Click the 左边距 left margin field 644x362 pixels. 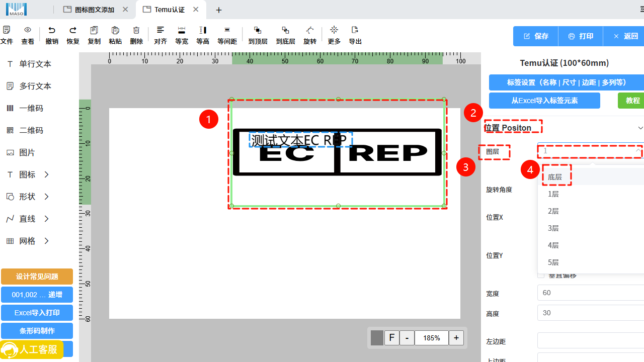click(x=591, y=340)
